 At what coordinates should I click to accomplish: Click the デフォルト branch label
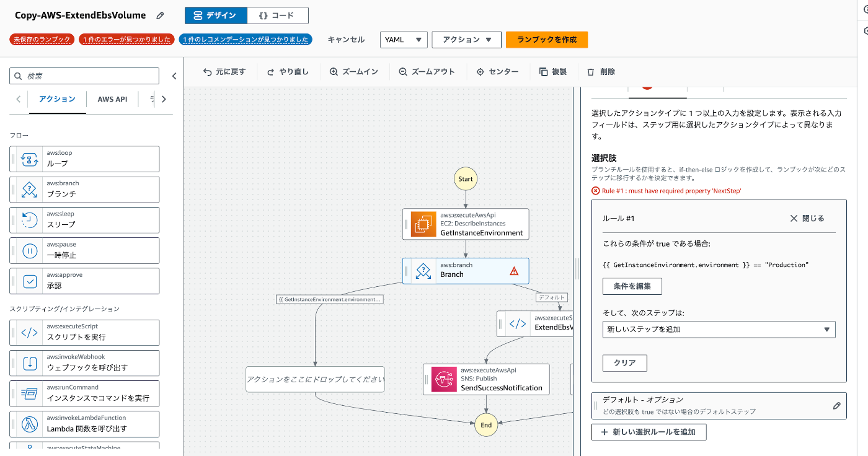pos(552,297)
